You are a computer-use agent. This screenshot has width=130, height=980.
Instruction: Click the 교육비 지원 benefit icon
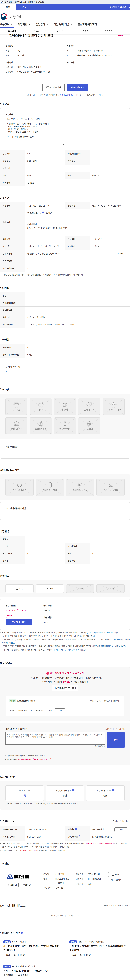(89, 407)
